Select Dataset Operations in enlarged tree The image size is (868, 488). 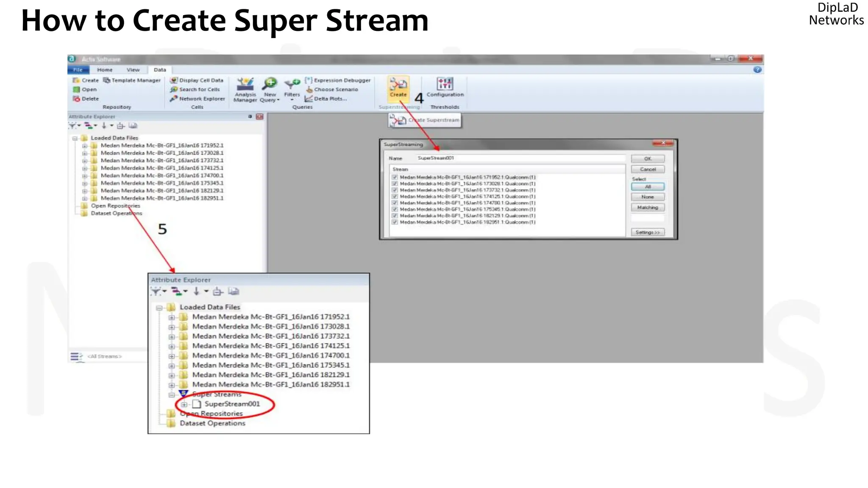pyautogui.click(x=212, y=423)
